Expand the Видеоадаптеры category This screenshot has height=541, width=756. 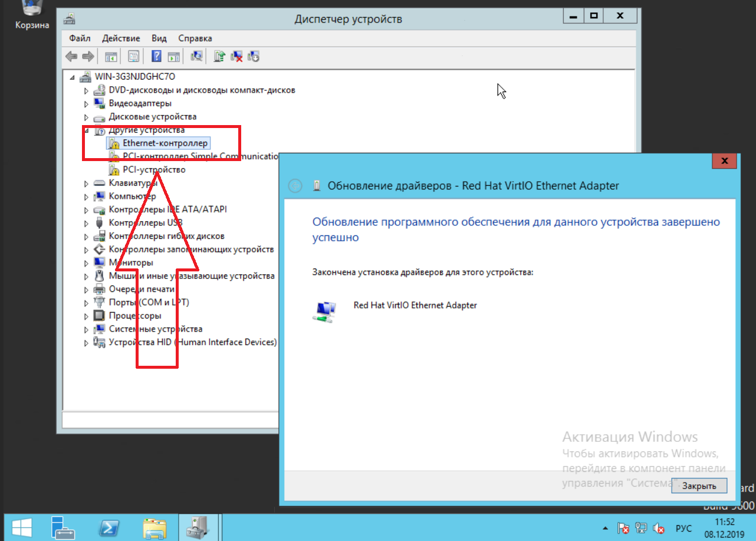[x=86, y=104]
